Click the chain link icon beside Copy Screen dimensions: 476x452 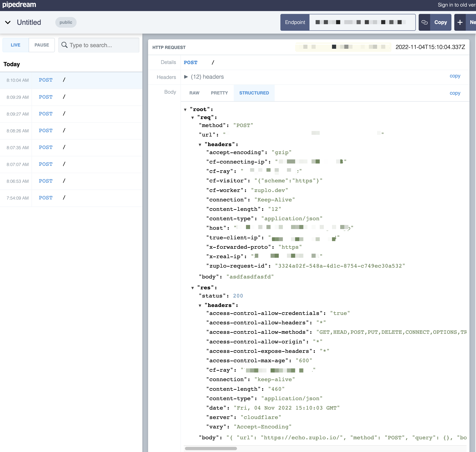(x=424, y=22)
